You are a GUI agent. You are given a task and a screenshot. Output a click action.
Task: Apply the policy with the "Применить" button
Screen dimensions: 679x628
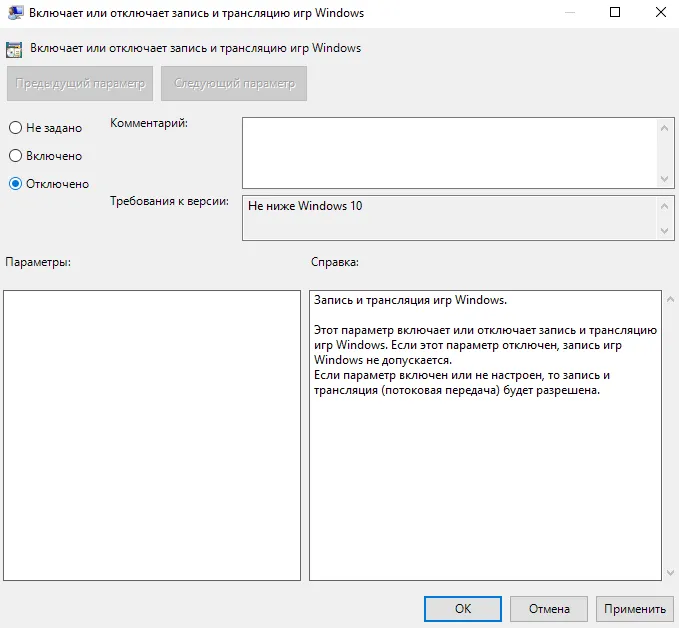634,608
